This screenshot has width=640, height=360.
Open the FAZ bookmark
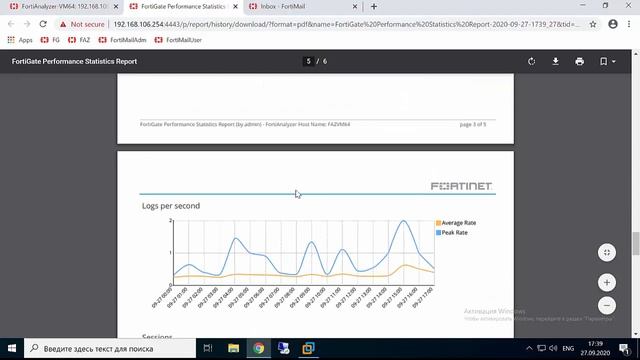click(x=79, y=40)
